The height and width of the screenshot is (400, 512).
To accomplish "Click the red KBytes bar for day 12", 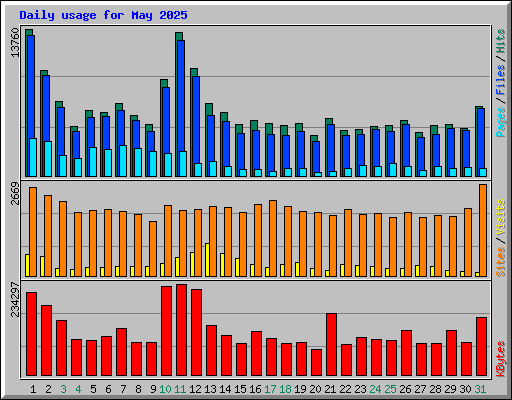I will click(x=196, y=332).
